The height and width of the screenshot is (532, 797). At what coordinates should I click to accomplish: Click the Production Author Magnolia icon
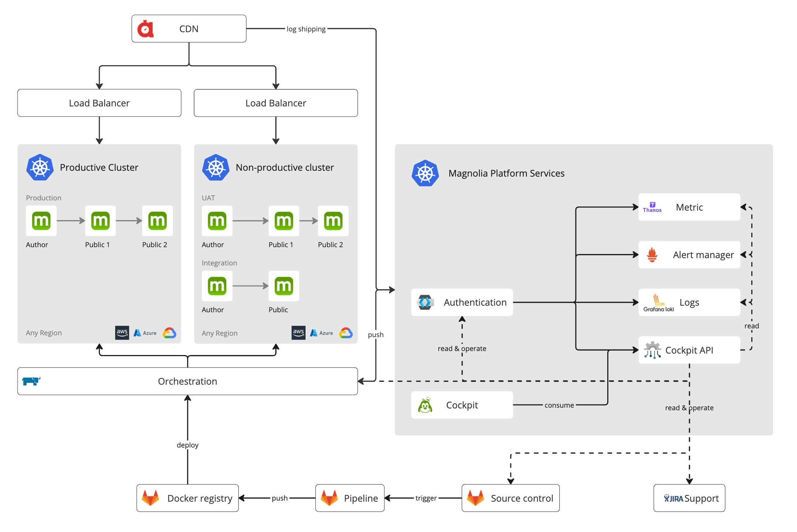[41, 221]
